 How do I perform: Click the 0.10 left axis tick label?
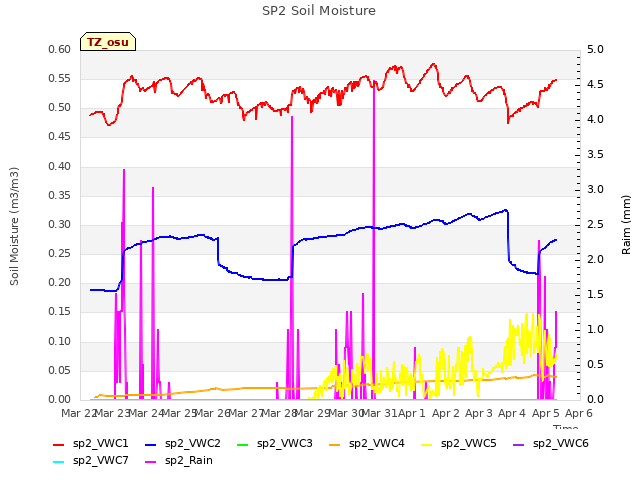tap(60, 341)
